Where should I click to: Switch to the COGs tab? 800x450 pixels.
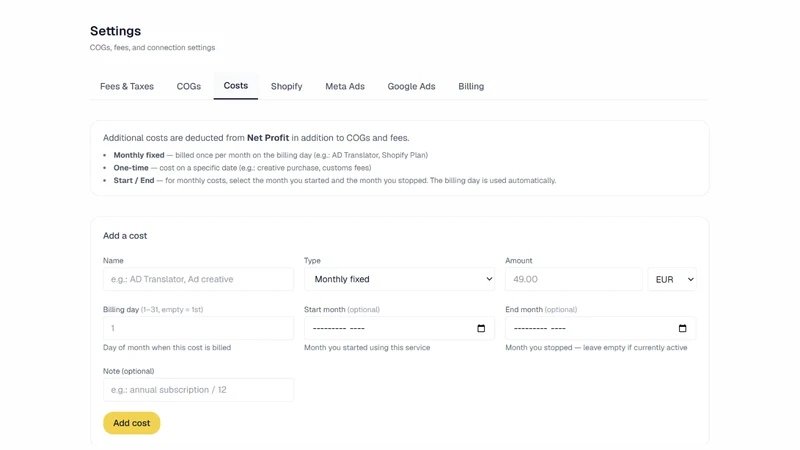189,86
